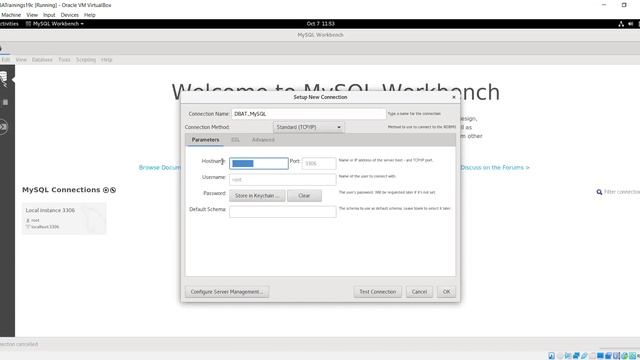Open Discuss on the Forums link
Screen dimensions: 640x360
495,167
